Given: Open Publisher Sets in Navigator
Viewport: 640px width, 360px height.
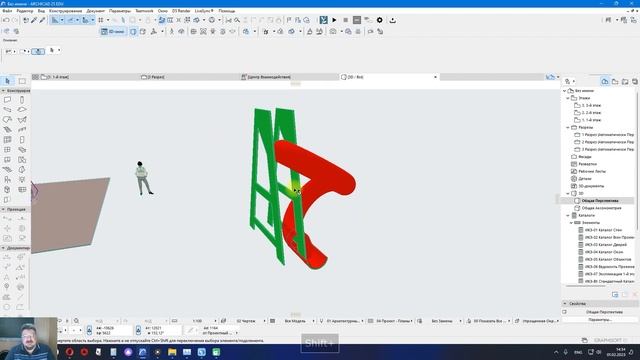Looking at the screenshot, I should point(635,82).
